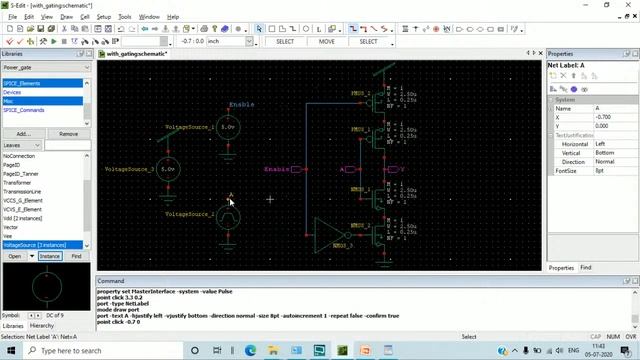Click the Command panel vertical scrollbar
Image resolution: width=640 pixels, height=360 pixels.
635,309
